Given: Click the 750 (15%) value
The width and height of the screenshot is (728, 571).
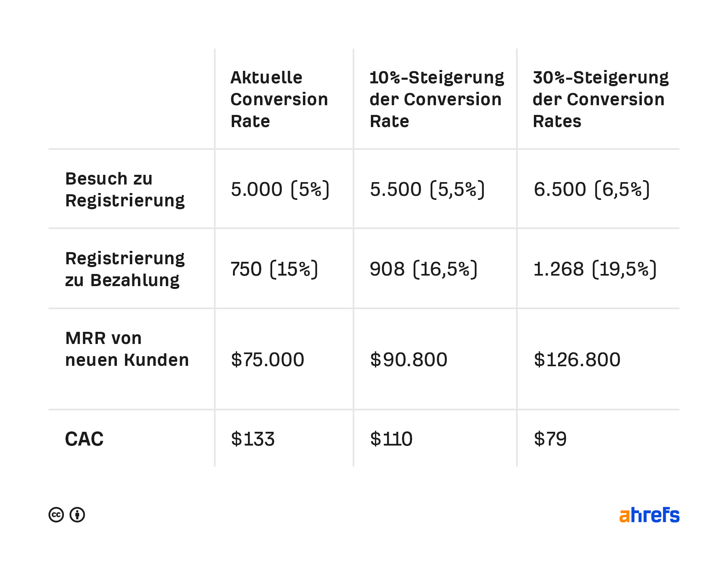Looking at the screenshot, I should click(274, 269).
